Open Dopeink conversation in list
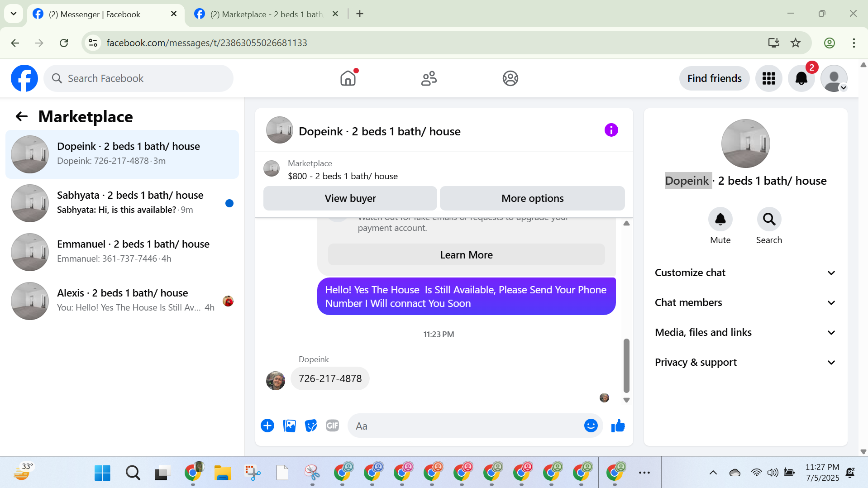 (122, 154)
